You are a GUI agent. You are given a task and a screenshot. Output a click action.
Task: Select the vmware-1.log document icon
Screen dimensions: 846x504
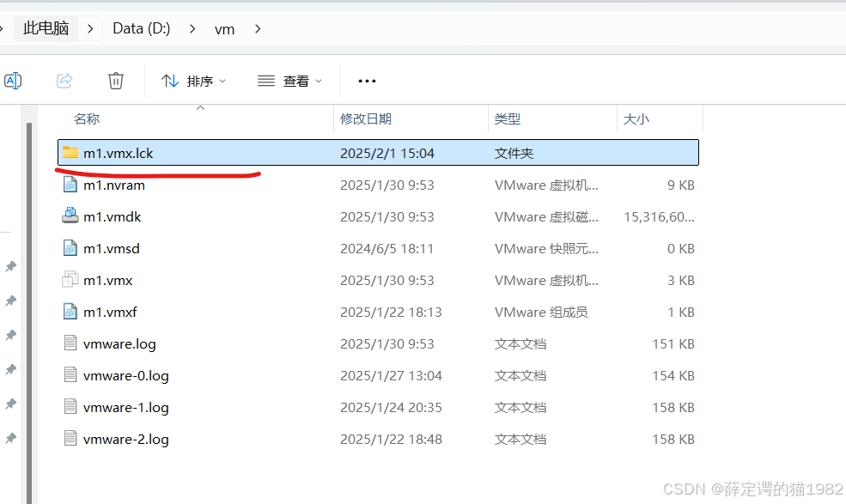click(x=70, y=407)
